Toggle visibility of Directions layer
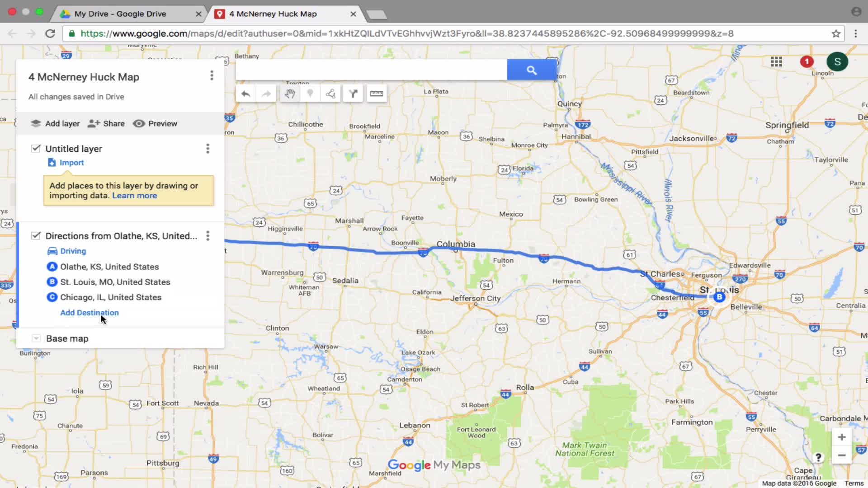The width and height of the screenshot is (868, 488). pyautogui.click(x=36, y=235)
